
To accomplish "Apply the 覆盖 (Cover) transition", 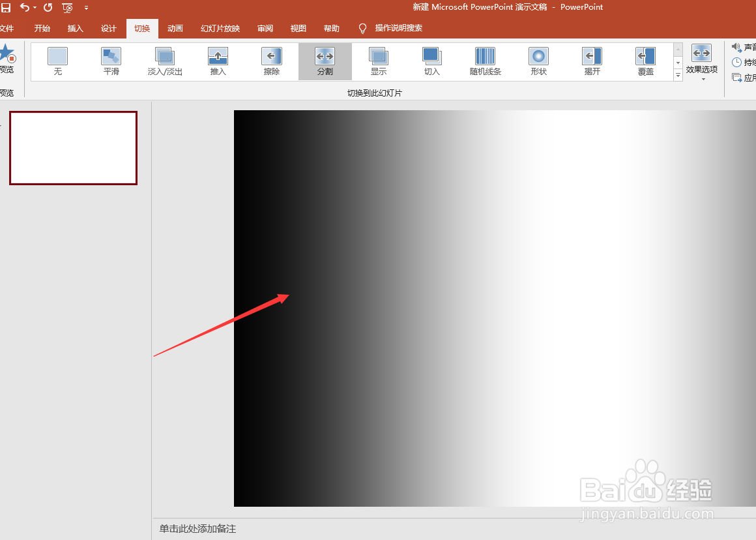I will point(645,61).
